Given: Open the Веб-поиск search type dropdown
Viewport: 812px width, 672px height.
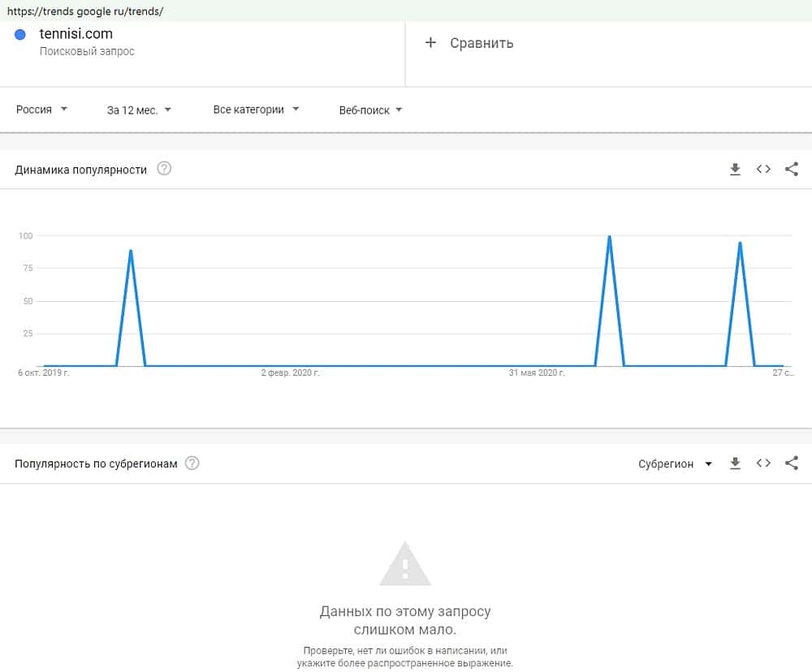Looking at the screenshot, I should (371, 110).
